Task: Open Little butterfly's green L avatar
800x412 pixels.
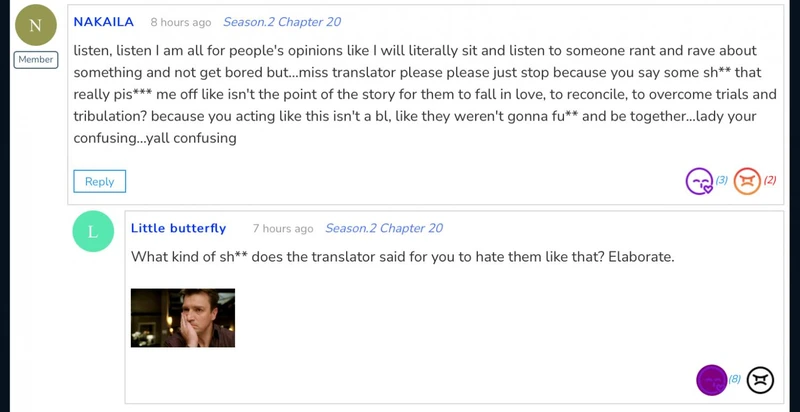Action: (93, 232)
